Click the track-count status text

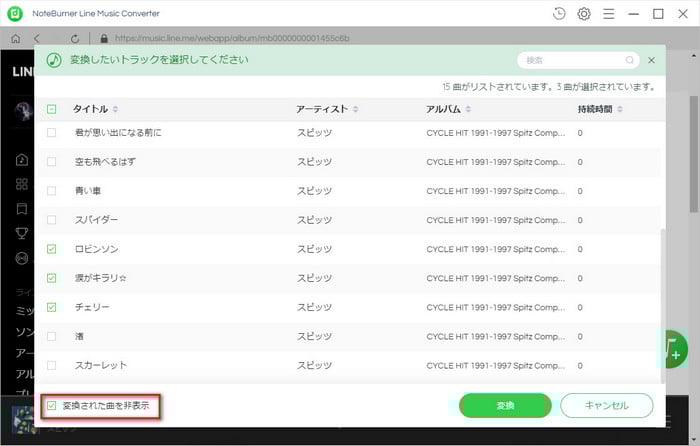[x=549, y=87]
